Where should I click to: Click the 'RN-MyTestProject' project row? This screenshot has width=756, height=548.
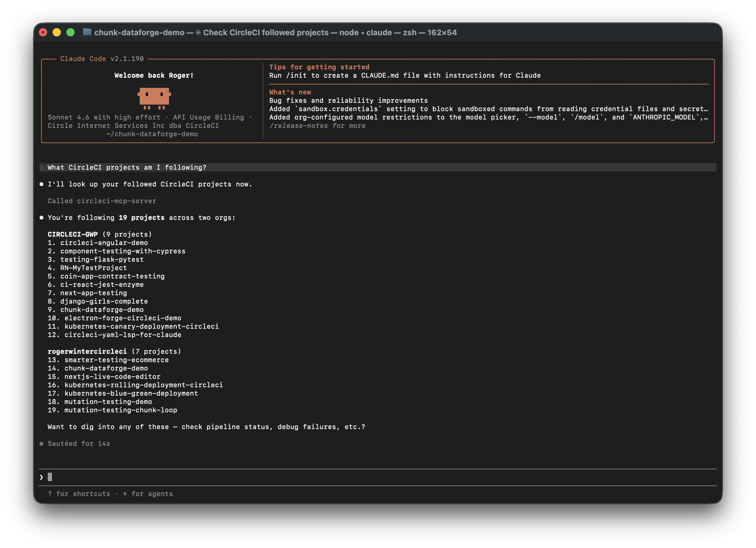click(x=87, y=268)
